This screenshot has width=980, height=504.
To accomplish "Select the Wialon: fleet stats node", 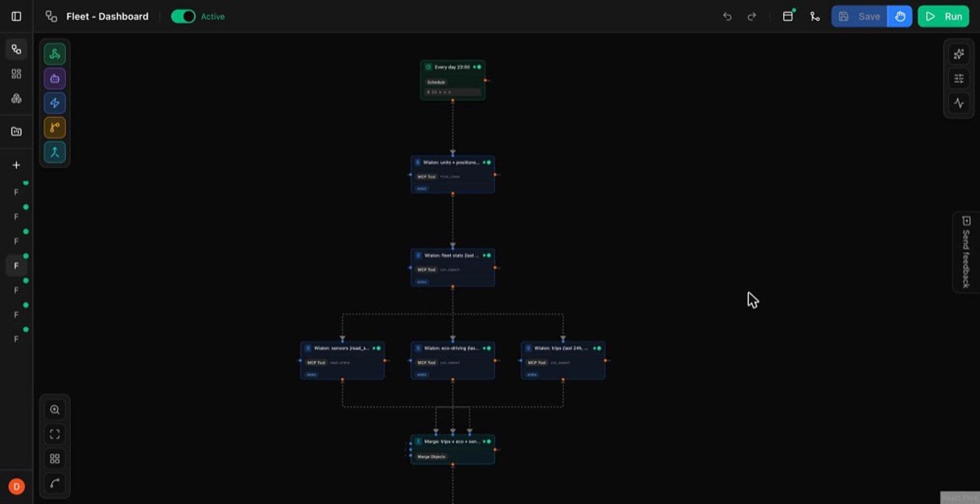I will coord(452,268).
